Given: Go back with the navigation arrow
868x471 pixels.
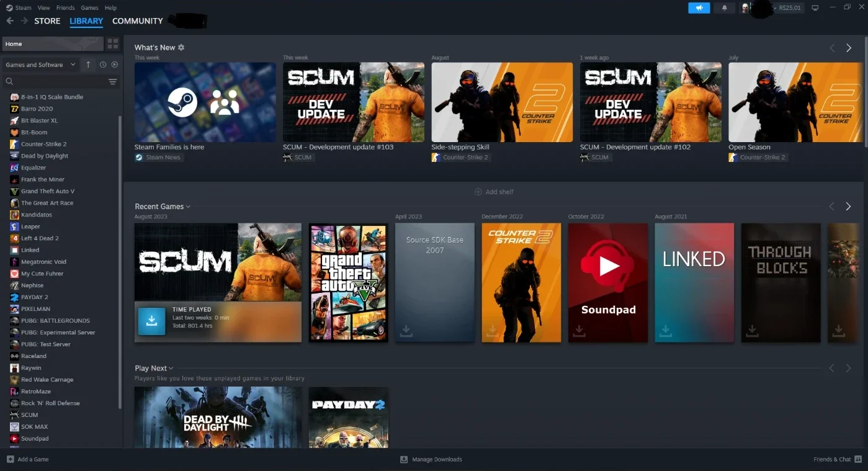Looking at the screenshot, I should pos(10,21).
